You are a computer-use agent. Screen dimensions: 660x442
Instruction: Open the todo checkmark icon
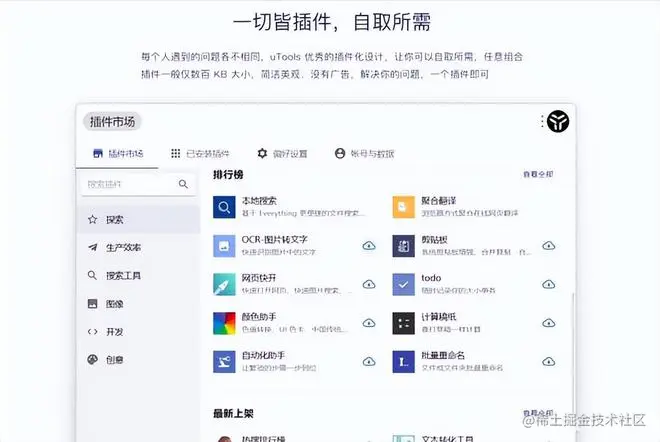403,285
